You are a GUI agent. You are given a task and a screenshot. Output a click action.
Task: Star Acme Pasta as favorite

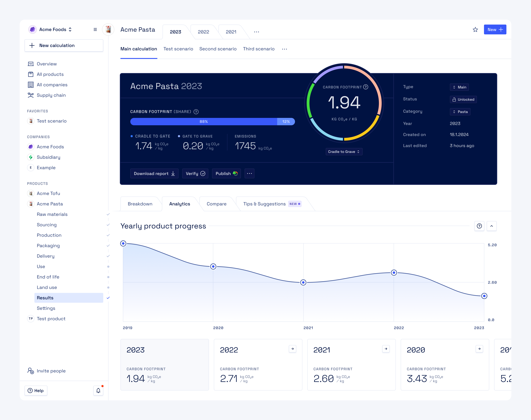[x=475, y=29]
